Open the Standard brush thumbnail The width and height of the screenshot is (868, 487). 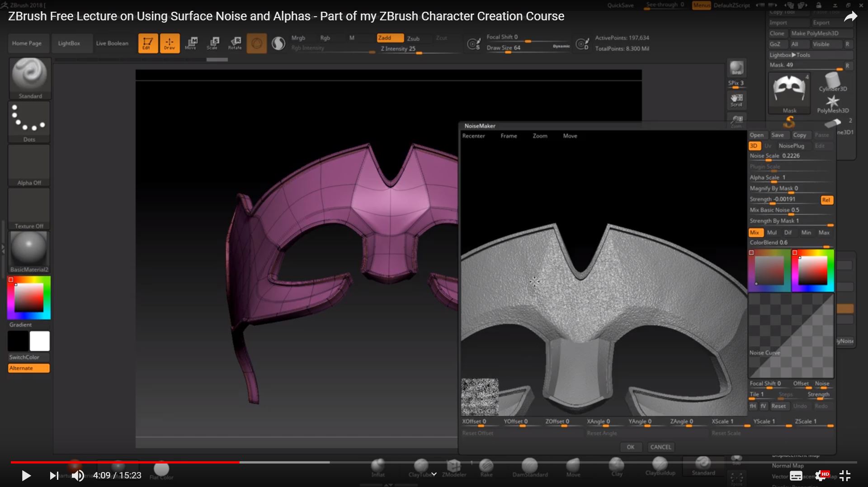pos(30,78)
